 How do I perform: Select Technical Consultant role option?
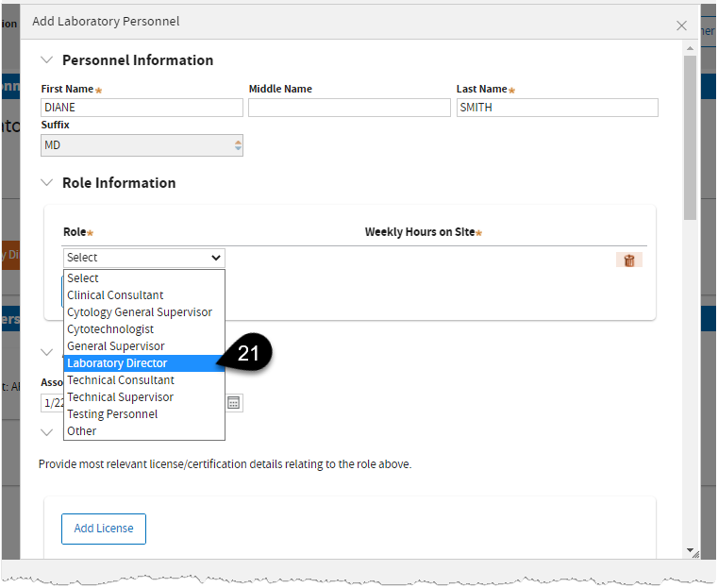(121, 380)
